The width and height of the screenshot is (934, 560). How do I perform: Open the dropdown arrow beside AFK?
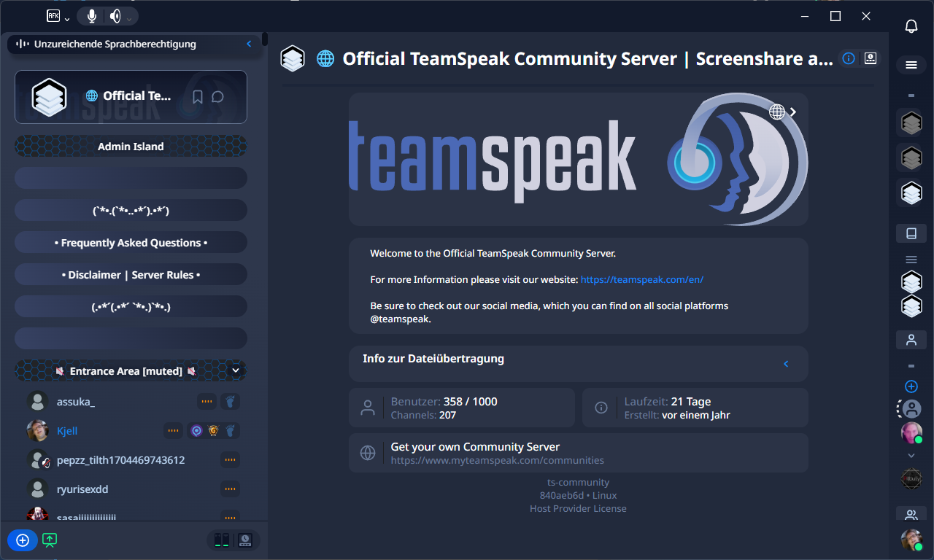pos(67,18)
